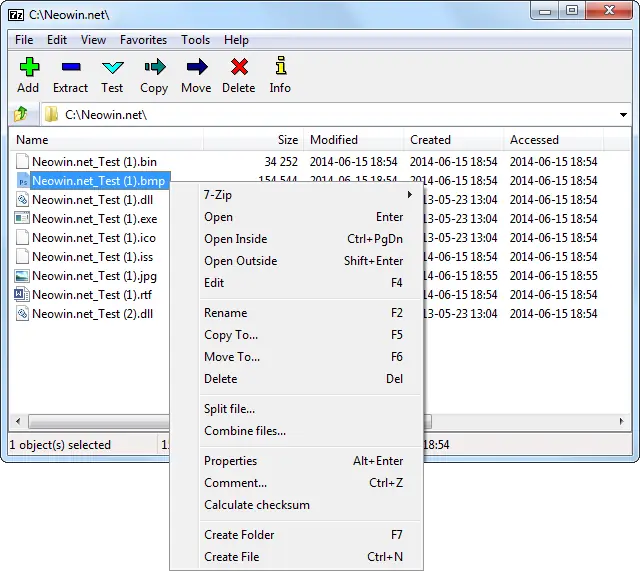640x571 pixels.
Task: Select file Neowin.net_Test (1).rtf
Action: tap(92, 295)
